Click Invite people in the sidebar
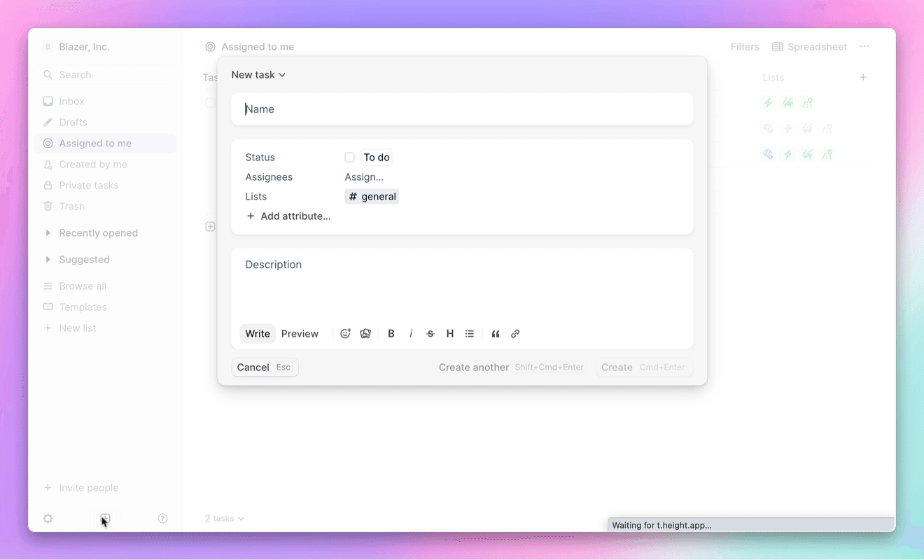Screen dimensions: 924x560 click(81, 487)
